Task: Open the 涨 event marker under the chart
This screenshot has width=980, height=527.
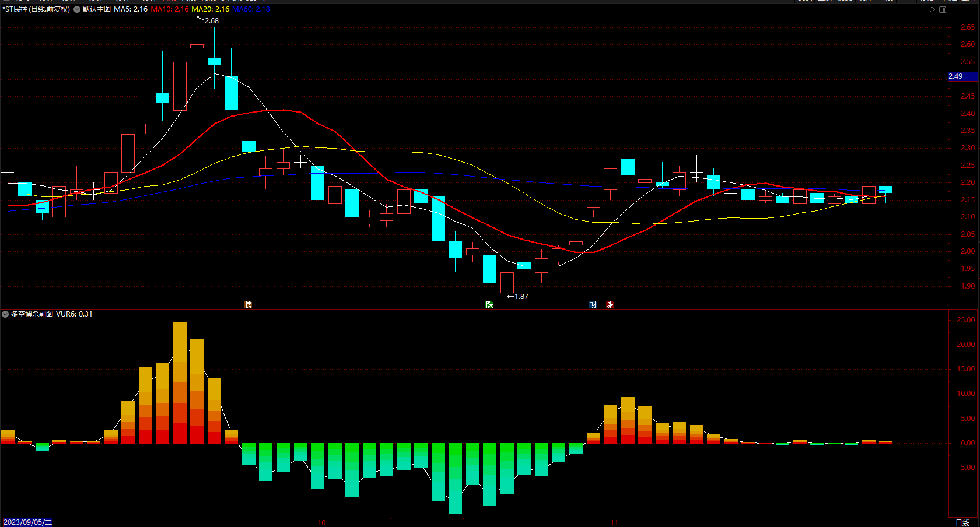Action: point(610,305)
